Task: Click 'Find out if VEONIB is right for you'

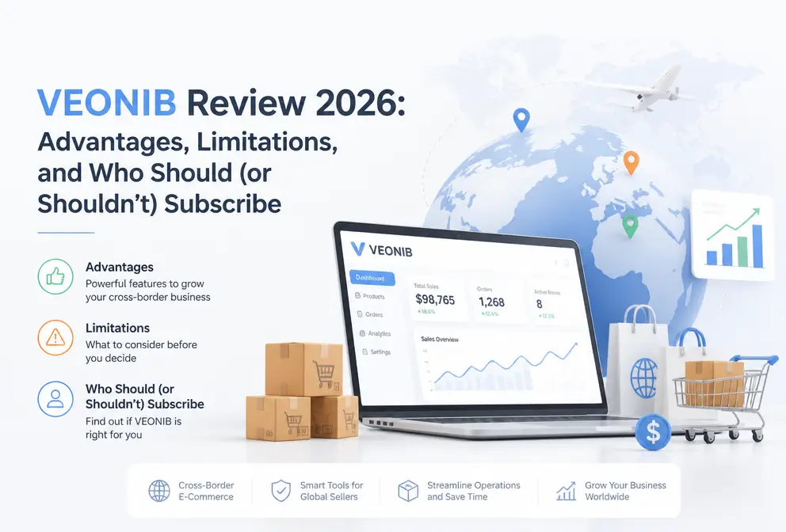Action: click(133, 427)
